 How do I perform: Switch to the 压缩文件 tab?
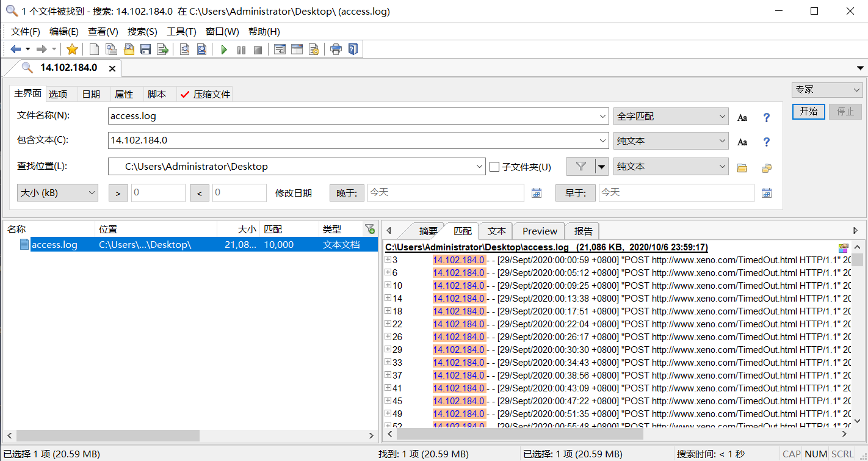coord(206,94)
